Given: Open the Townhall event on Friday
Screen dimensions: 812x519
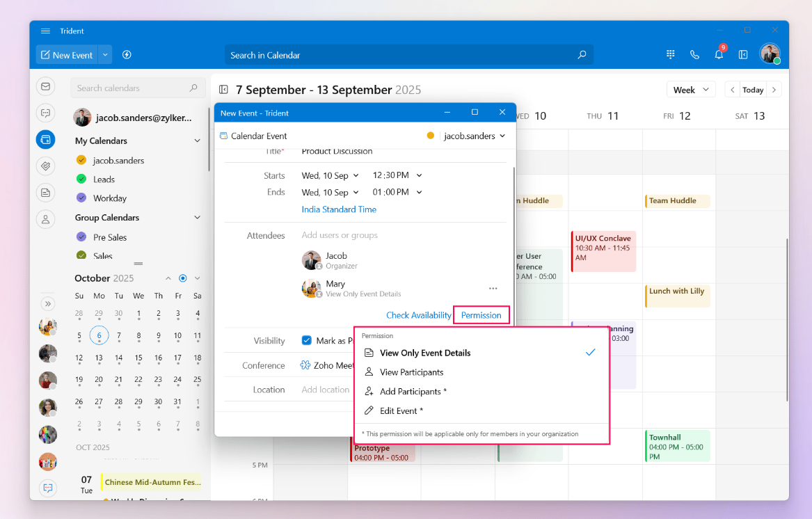Looking at the screenshot, I should 677,445.
